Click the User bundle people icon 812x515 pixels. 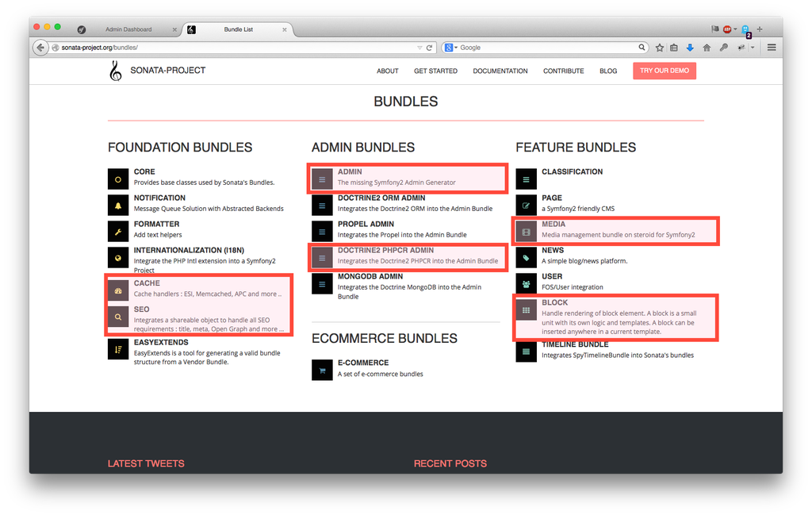(526, 284)
